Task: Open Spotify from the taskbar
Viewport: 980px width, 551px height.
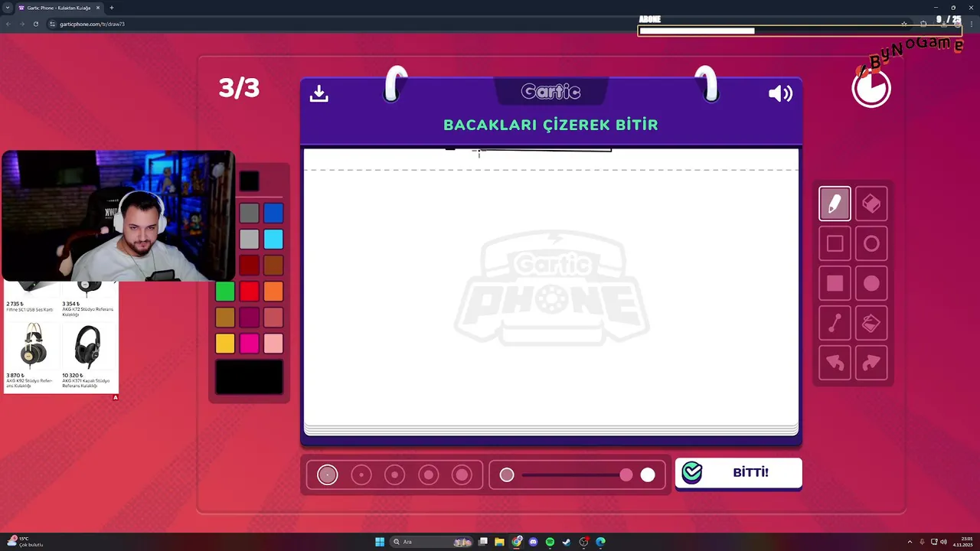Action: [x=550, y=542]
